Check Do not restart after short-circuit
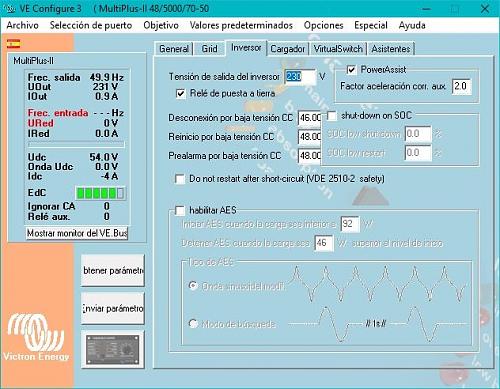Viewport: 500px width, 389px height. click(x=180, y=179)
